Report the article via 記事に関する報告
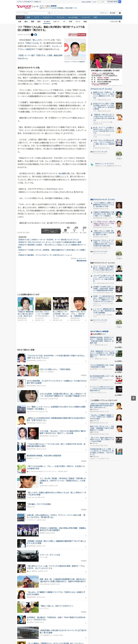 (23, 232)
